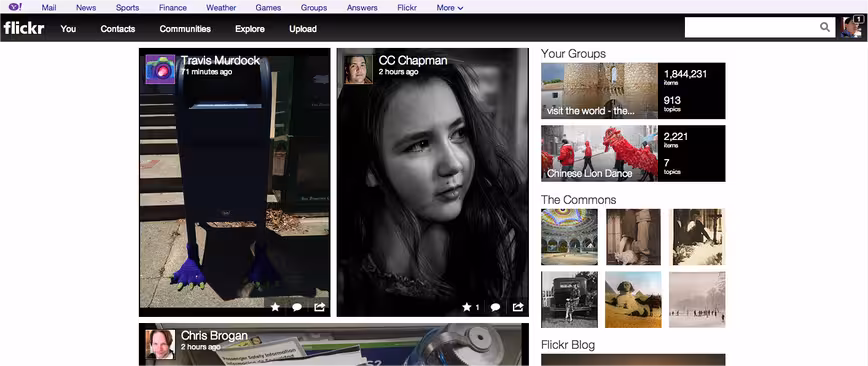Open Yahoo Weather link
This screenshot has height=366, width=868.
tap(221, 8)
